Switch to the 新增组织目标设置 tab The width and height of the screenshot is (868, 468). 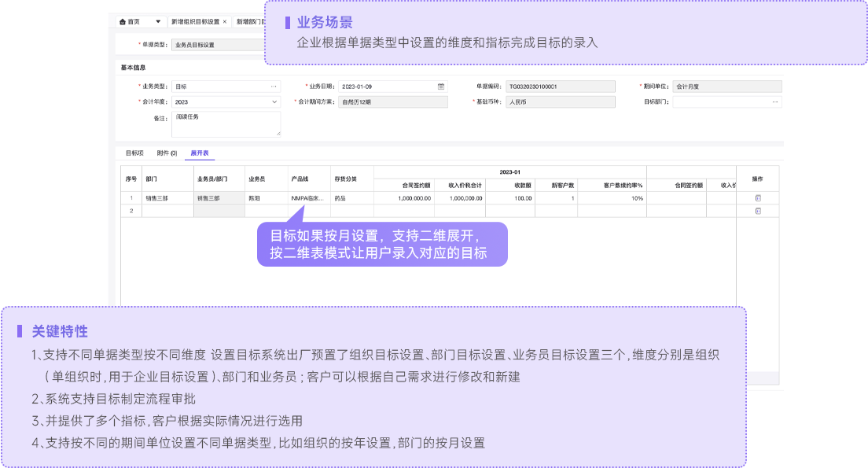tap(195, 22)
